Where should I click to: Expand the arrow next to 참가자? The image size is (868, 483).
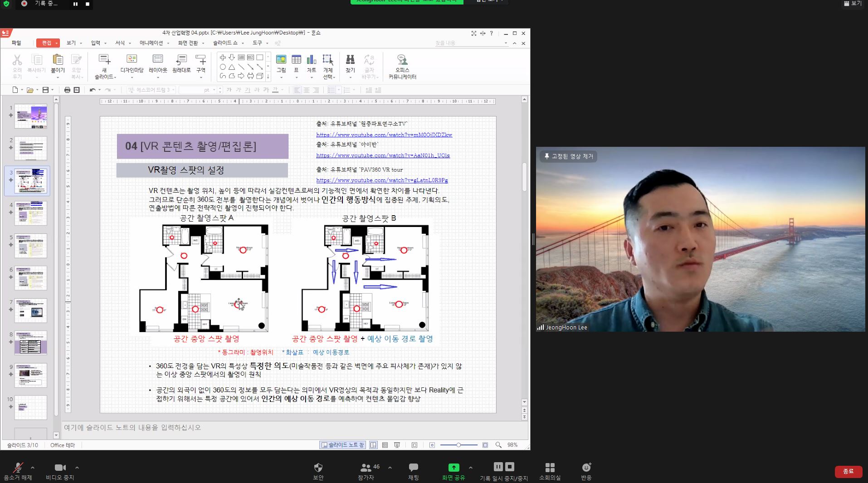[x=390, y=467]
